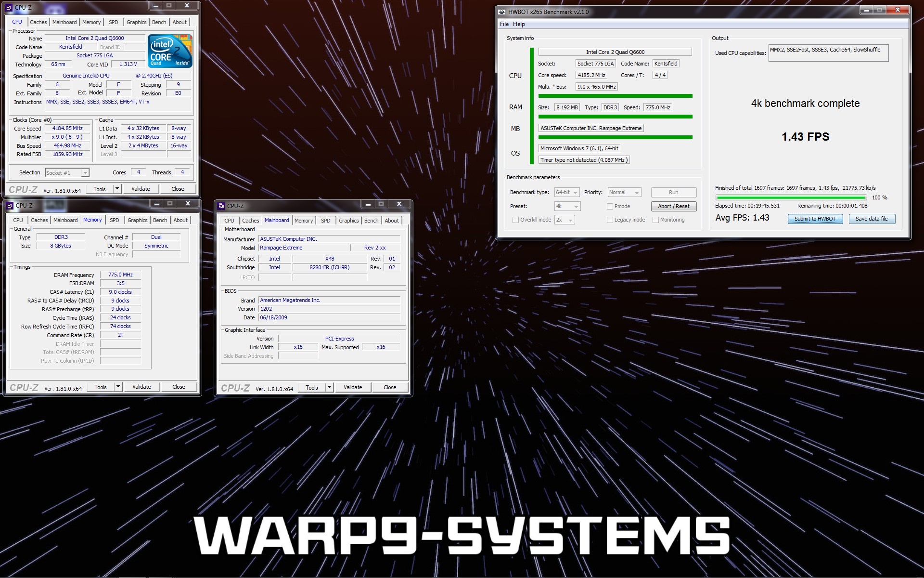This screenshot has height=578, width=924.
Task: Click Validate in top CPU-Z window
Action: (141, 189)
